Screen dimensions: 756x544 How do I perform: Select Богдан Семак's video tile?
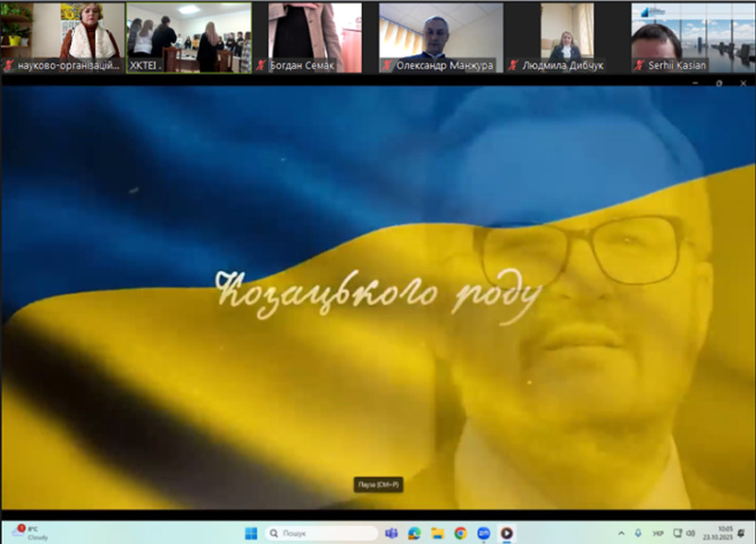(x=315, y=36)
